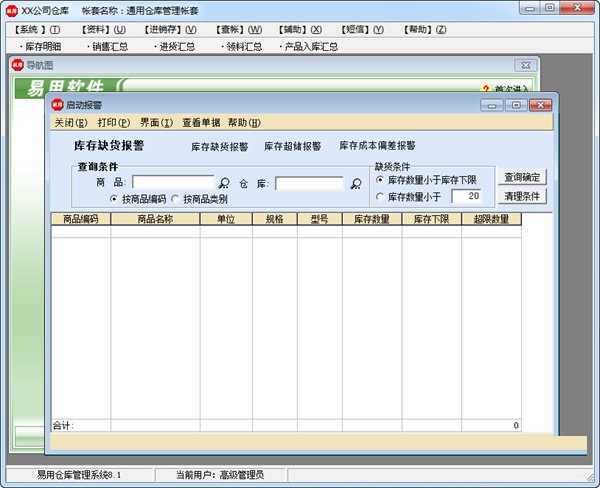Click the 商品名称 column header
600x488 pixels.
click(x=155, y=219)
